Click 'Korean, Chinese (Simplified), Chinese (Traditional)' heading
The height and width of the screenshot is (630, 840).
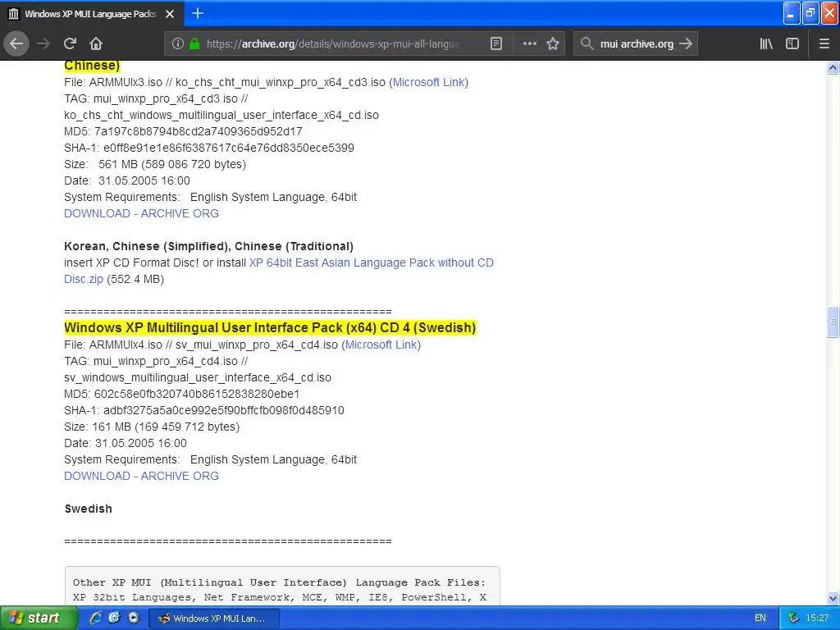tap(208, 246)
